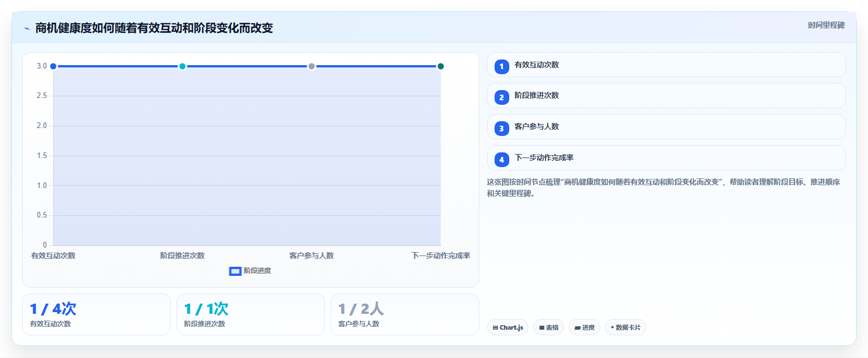868x358 pixels.
Task: Click the y-axis value 3.0
Action: tap(42, 66)
